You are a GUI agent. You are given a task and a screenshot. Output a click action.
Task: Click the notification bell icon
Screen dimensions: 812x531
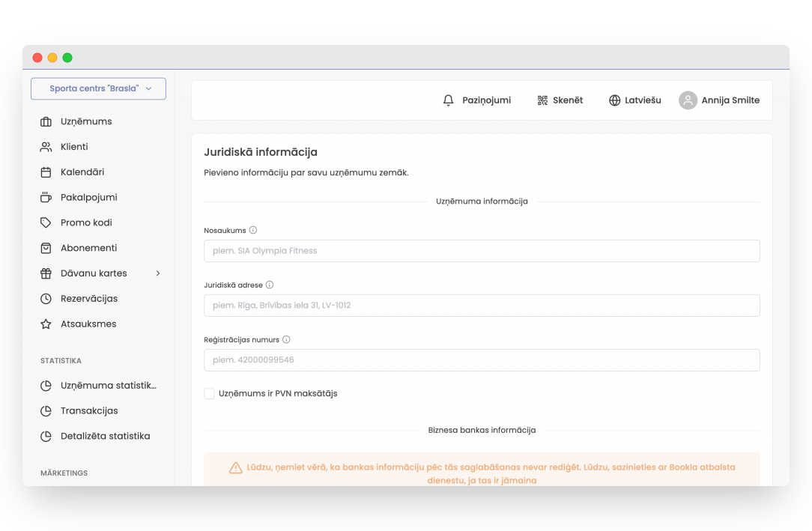[449, 100]
